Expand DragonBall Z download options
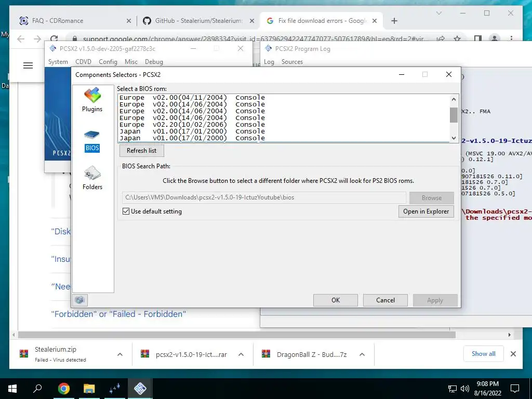Screen dimensions: 532x399 point(362,354)
